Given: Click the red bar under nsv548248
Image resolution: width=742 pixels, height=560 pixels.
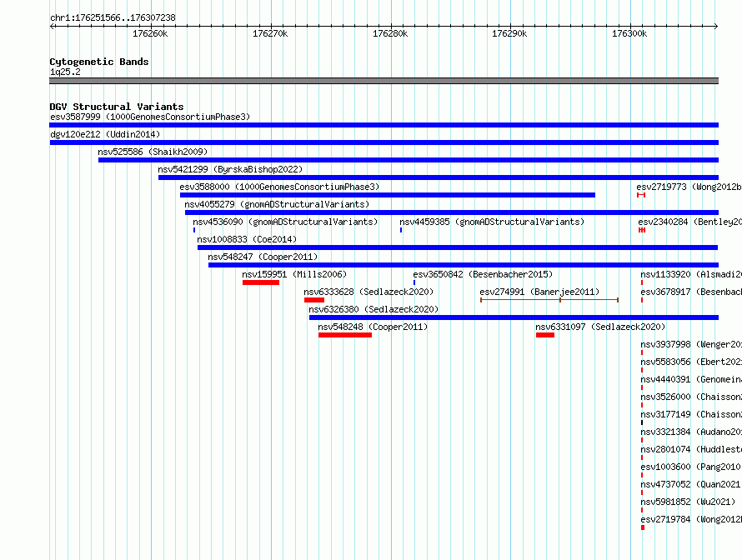Looking at the screenshot, I should click(x=345, y=335).
